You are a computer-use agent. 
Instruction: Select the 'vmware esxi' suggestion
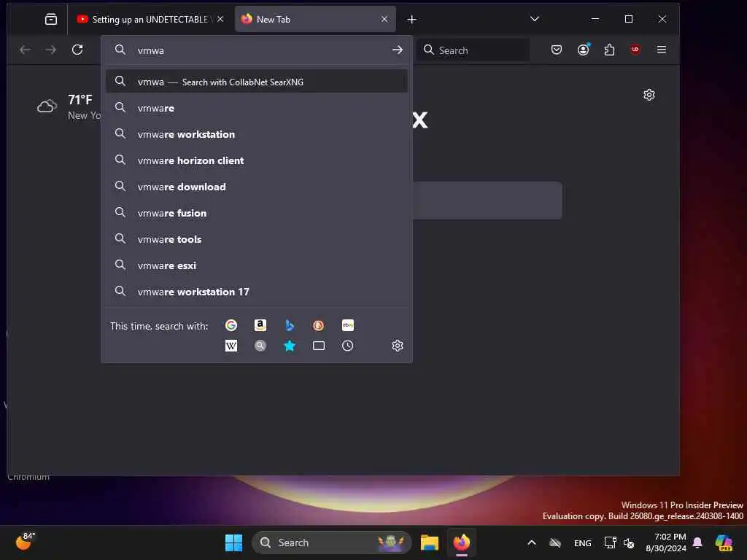[257, 265]
